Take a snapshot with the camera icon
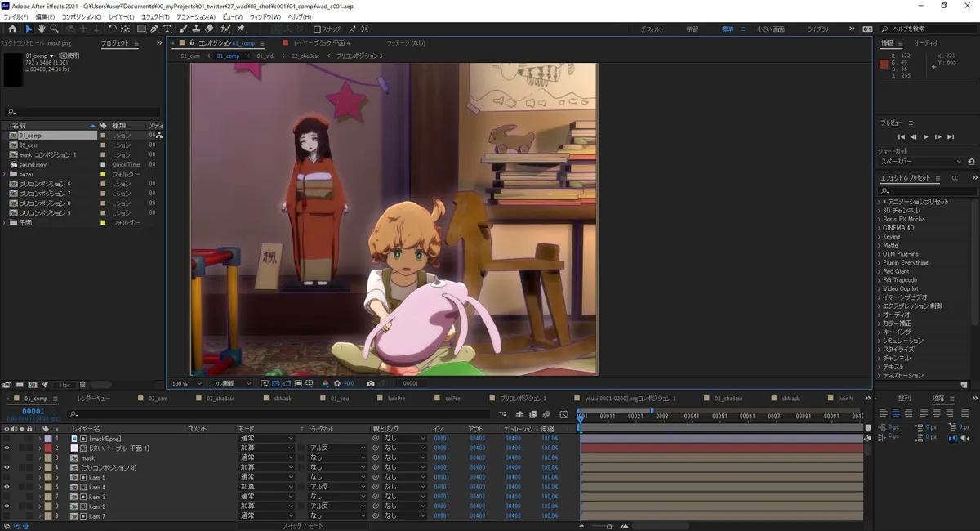The image size is (980, 531). (371, 384)
